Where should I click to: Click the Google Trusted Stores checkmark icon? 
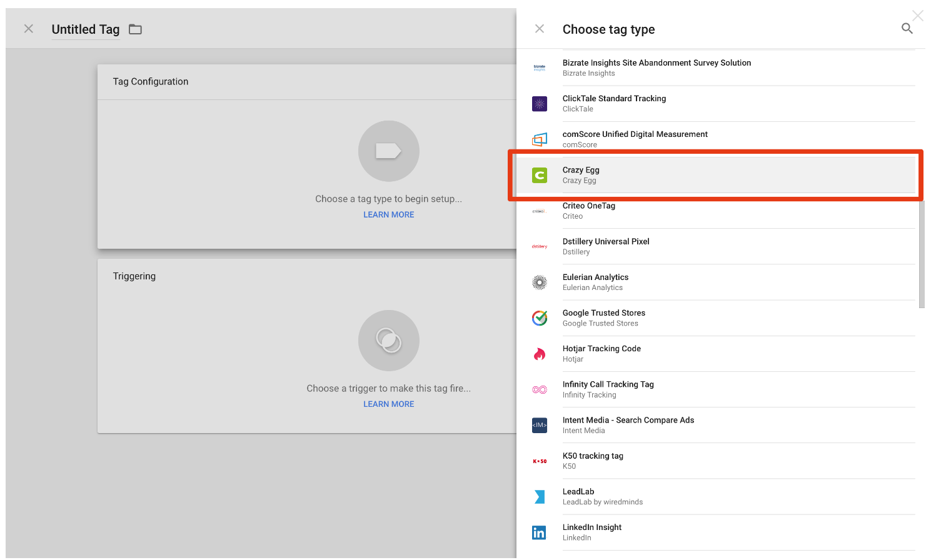coord(540,318)
